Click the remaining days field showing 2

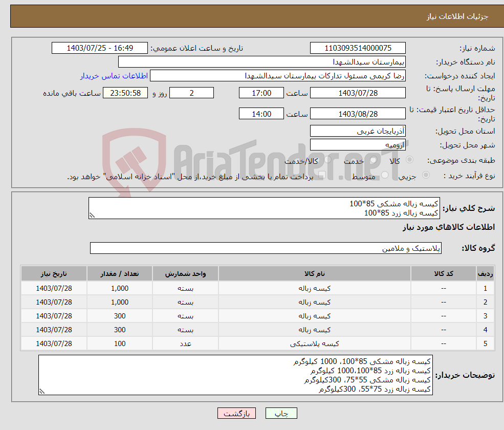point(191,93)
